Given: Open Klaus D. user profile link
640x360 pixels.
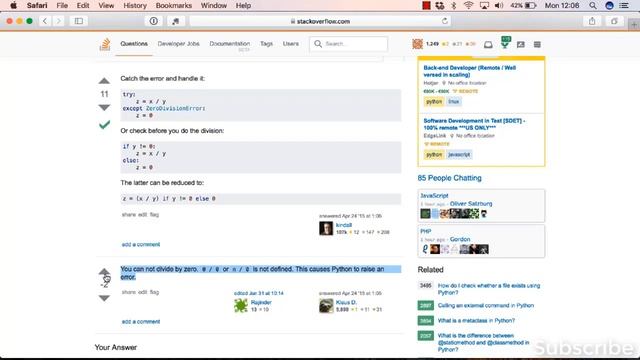Looking at the screenshot, I should (346, 302).
